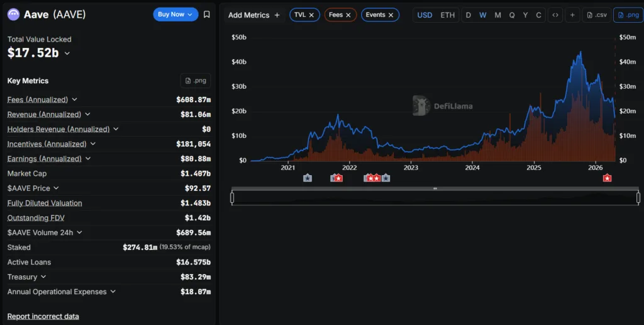Click the blue star event marker near 2021
Viewport: 644px width, 325px height.
tap(308, 178)
